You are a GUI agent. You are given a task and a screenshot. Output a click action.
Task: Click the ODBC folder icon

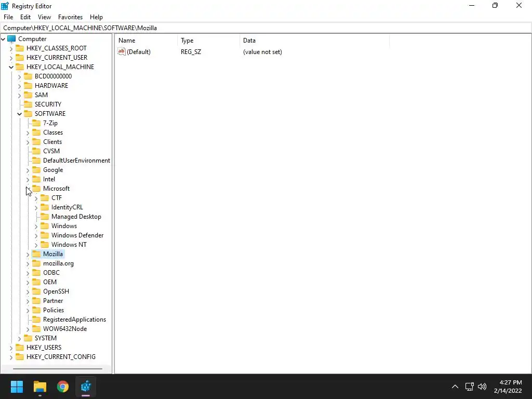(x=36, y=272)
